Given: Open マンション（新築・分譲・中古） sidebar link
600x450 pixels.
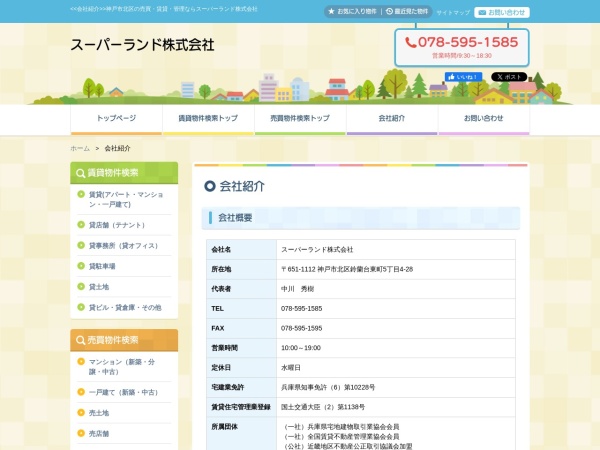Looking at the screenshot, I should (122, 367).
